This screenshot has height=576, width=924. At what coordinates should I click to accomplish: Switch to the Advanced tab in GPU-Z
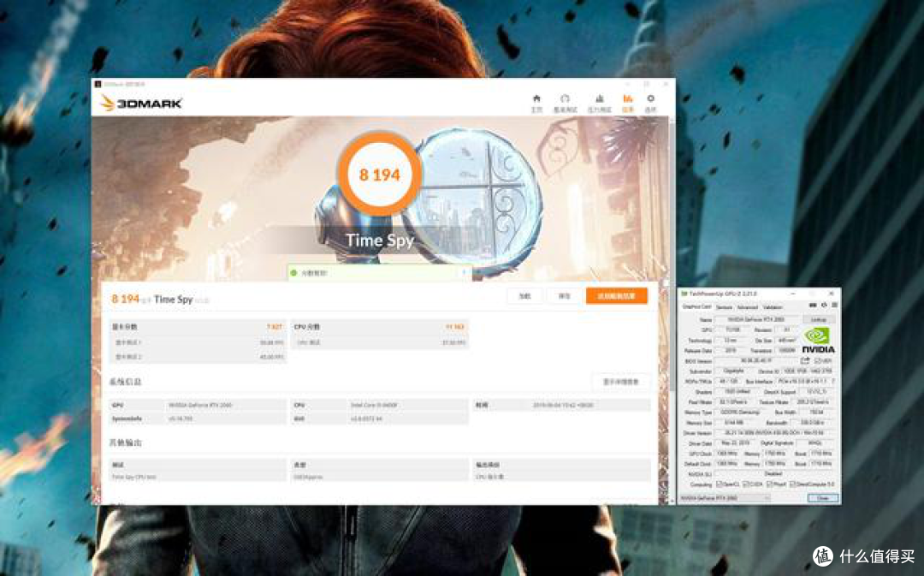(747, 307)
